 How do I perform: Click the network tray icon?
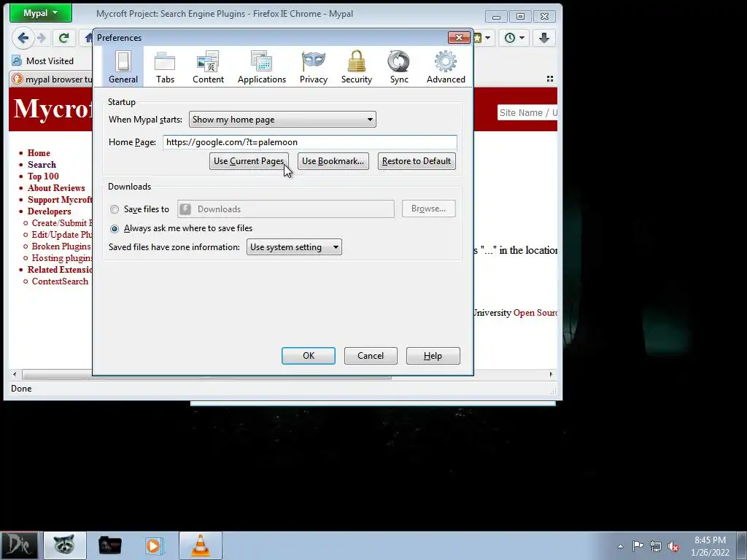(x=656, y=546)
